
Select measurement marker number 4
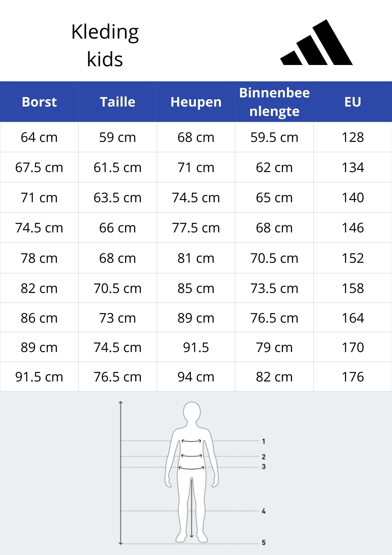[x=264, y=511]
